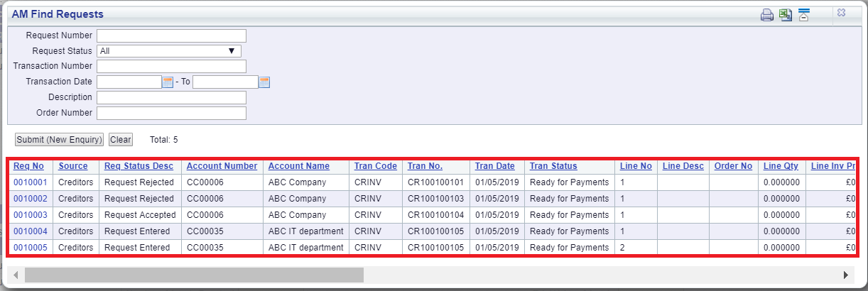The height and width of the screenshot is (291, 868).
Task: Close the AM Find Requests window
Action: pos(842,13)
